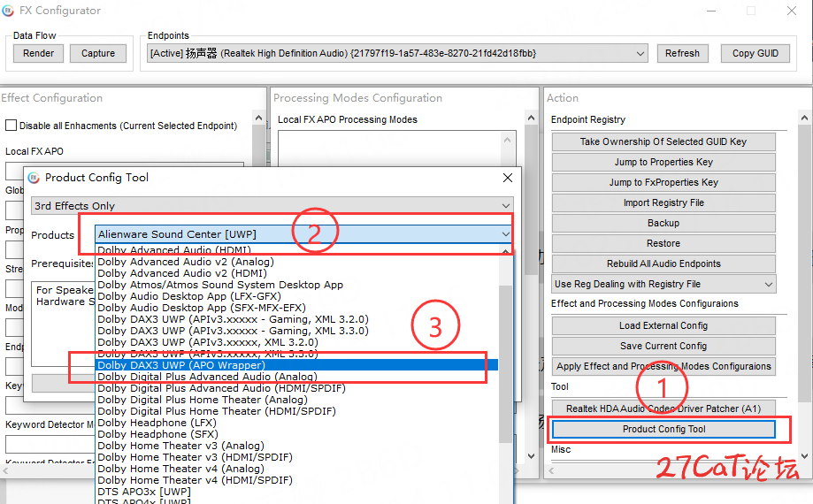Click the FX Configurator title bar icon
Viewport: 813px width, 504px height.
click(x=9, y=11)
